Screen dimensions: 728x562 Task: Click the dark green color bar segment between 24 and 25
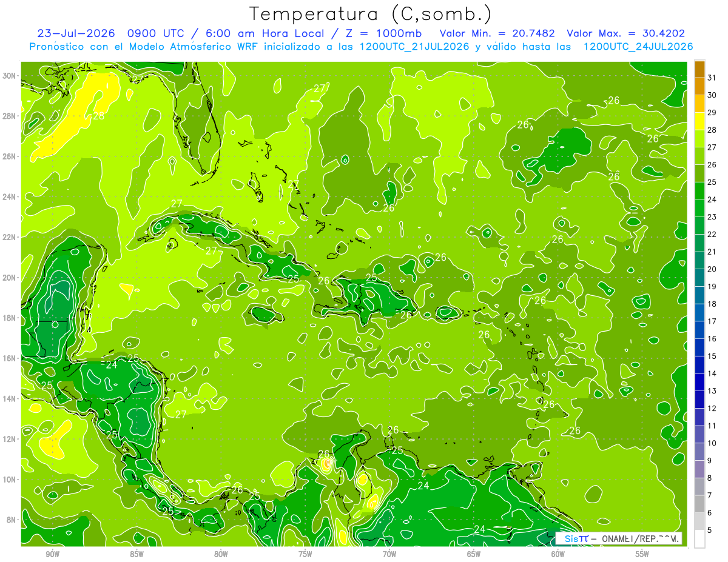coord(699,190)
